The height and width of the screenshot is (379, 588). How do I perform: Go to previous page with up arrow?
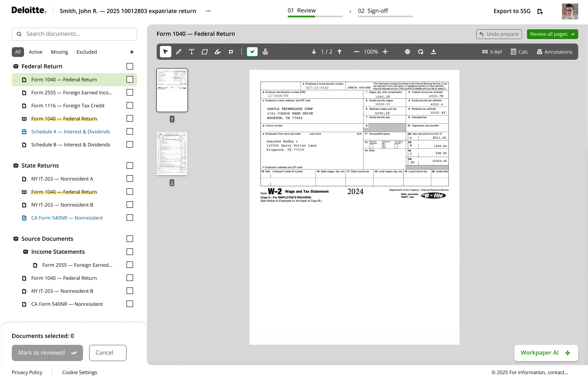point(339,52)
